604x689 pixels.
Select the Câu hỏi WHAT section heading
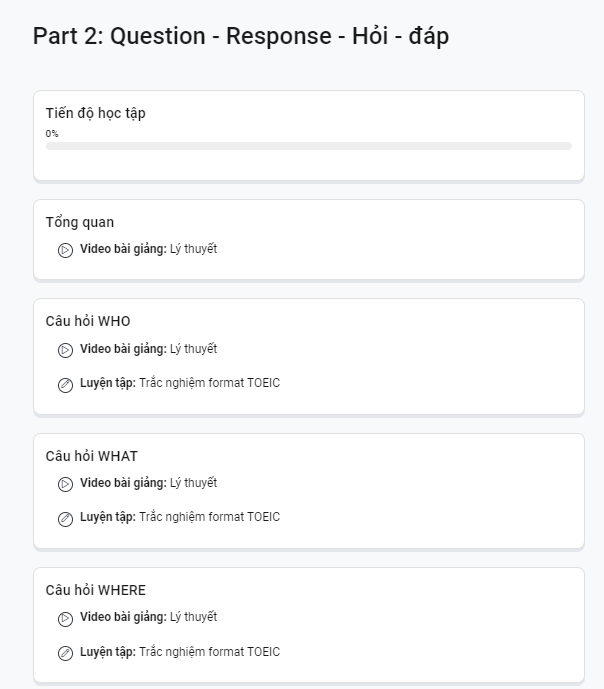91,456
